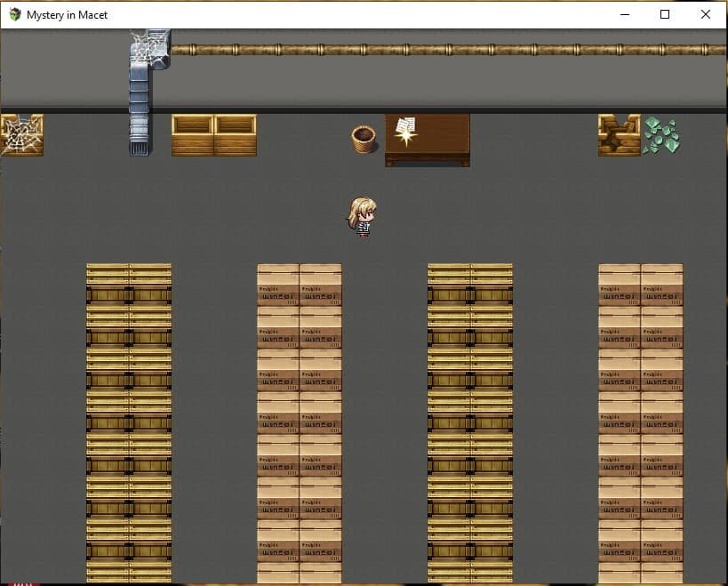Click the woven wicker basket
The width and height of the screenshot is (728, 586).
pyautogui.click(x=364, y=139)
